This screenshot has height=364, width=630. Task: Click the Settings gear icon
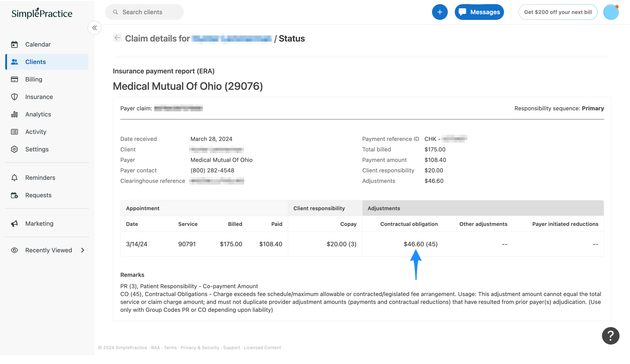(14, 149)
